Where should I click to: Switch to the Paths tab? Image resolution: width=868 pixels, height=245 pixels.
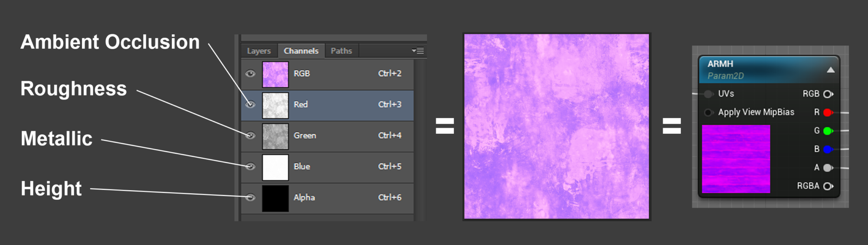[x=341, y=51]
